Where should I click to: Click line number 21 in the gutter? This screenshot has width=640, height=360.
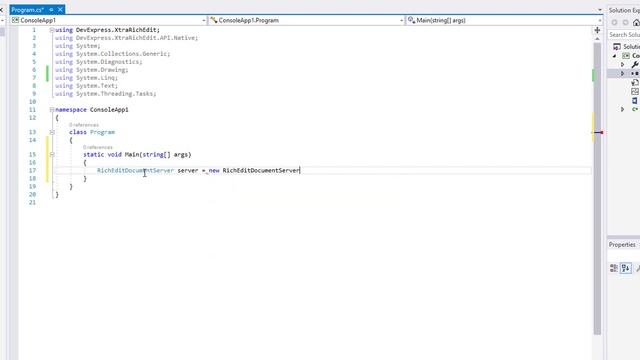33,202
